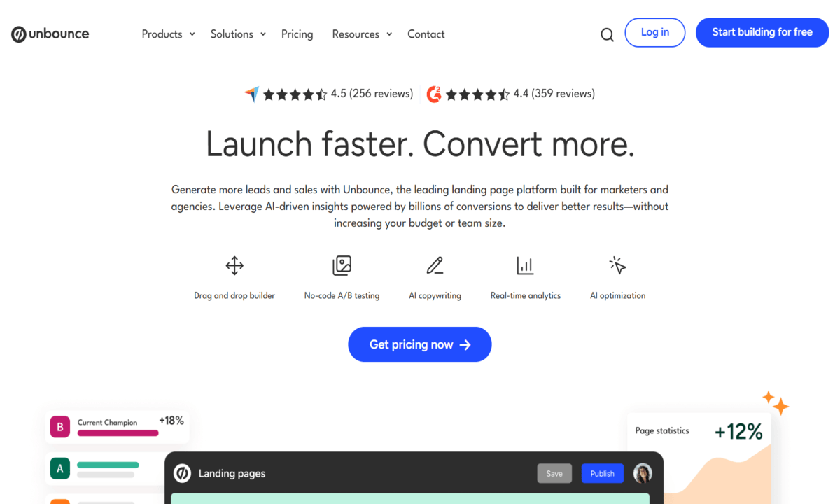Click the Get pricing now button

[x=420, y=344]
